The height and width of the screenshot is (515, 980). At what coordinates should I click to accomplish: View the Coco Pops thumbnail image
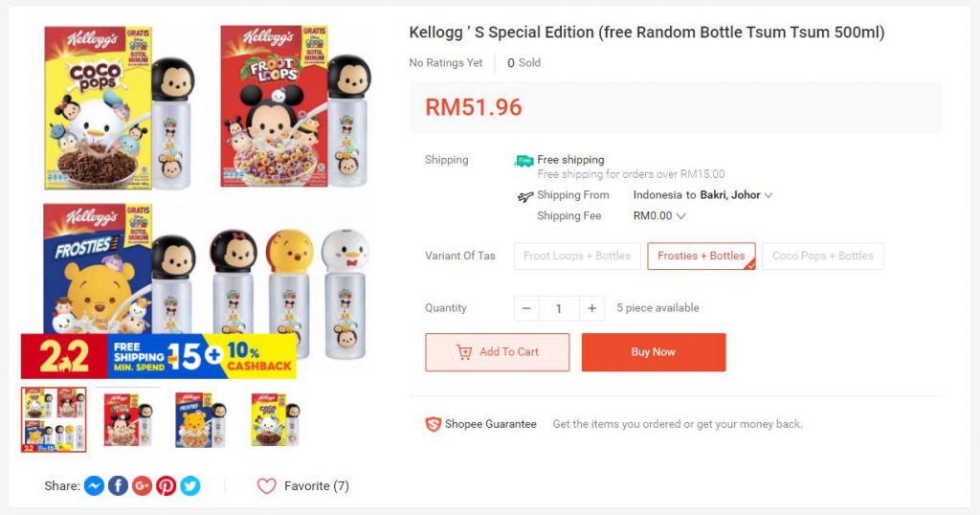(x=277, y=419)
